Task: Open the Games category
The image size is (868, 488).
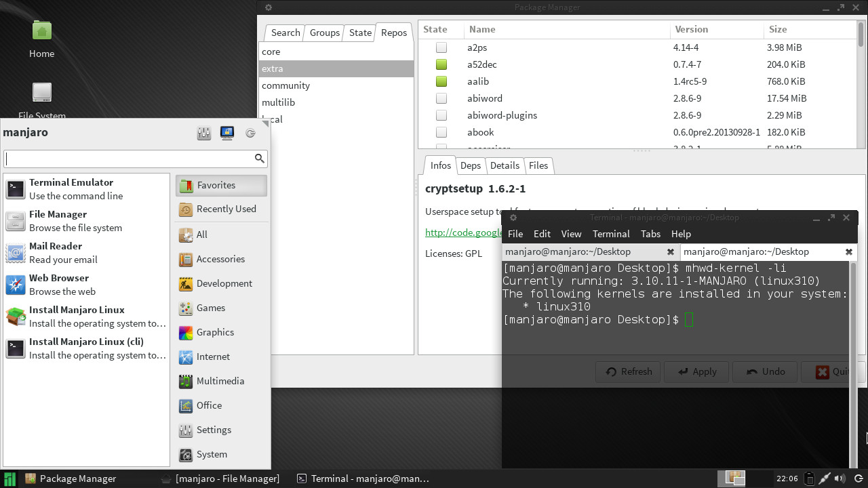Action: (x=221, y=308)
